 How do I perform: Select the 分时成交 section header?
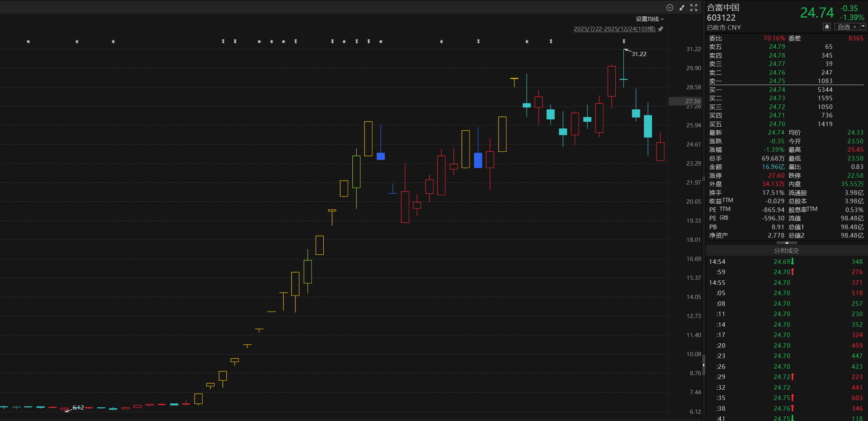(786, 251)
